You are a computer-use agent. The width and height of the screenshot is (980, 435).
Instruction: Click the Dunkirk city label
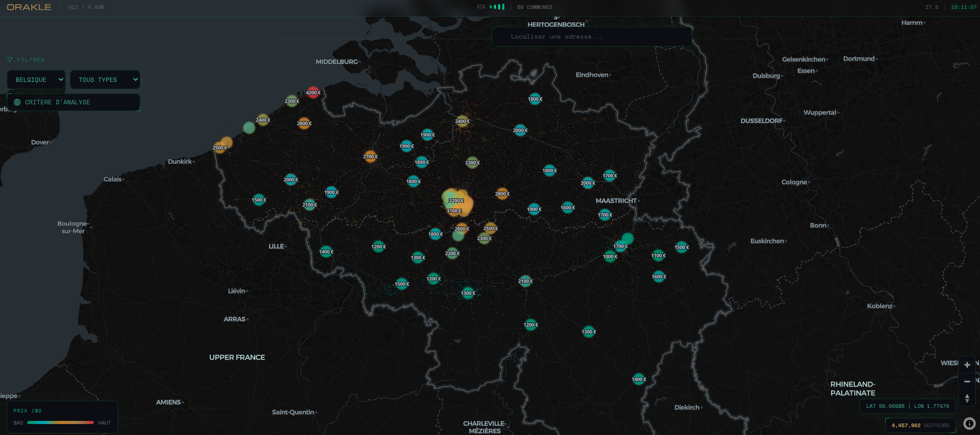(x=180, y=162)
